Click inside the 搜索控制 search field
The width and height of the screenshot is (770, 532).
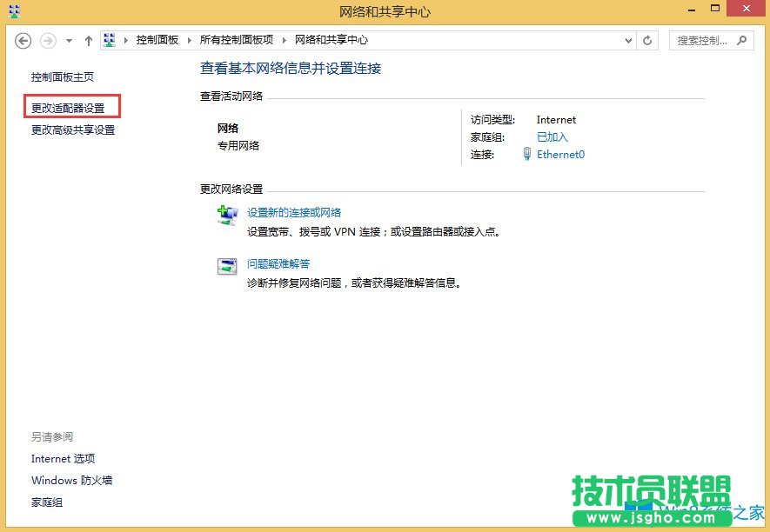pyautogui.click(x=696, y=40)
